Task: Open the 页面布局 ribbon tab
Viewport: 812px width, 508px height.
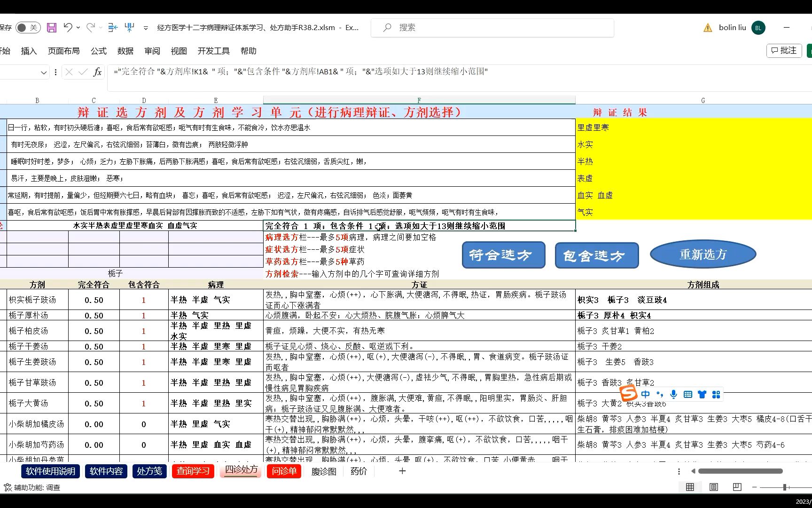Action: tap(64, 51)
